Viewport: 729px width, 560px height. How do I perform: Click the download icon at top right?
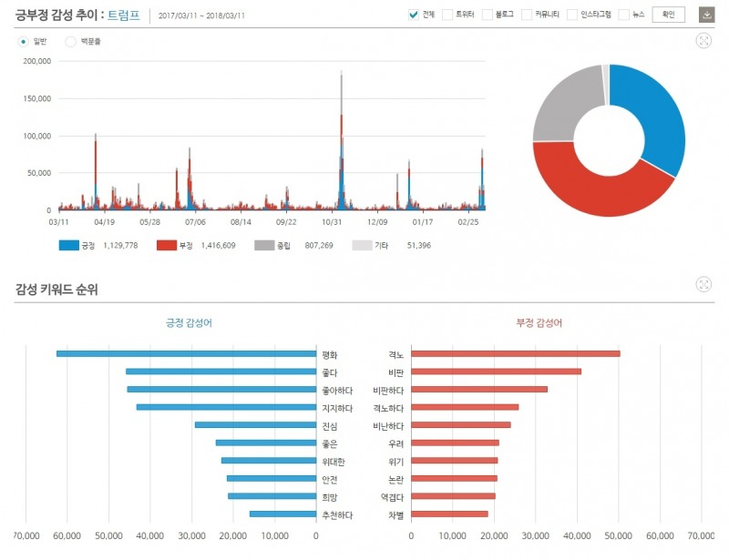[x=706, y=15]
